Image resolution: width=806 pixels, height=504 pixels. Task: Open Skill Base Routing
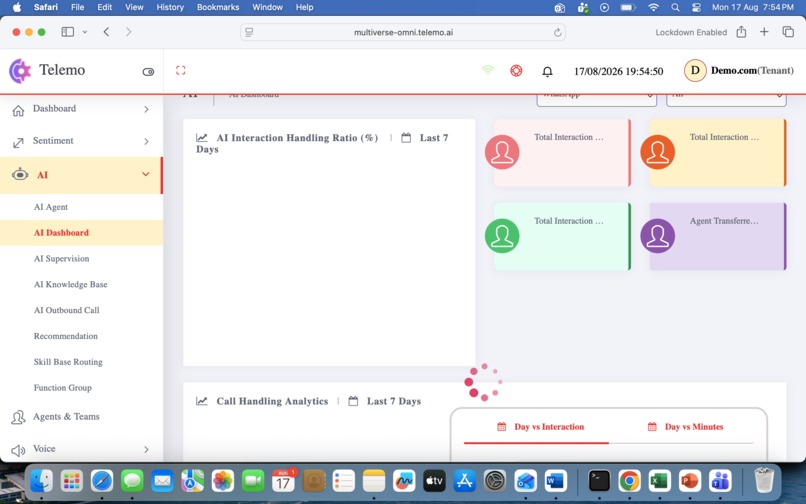pyautogui.click(x=68, y=362)
